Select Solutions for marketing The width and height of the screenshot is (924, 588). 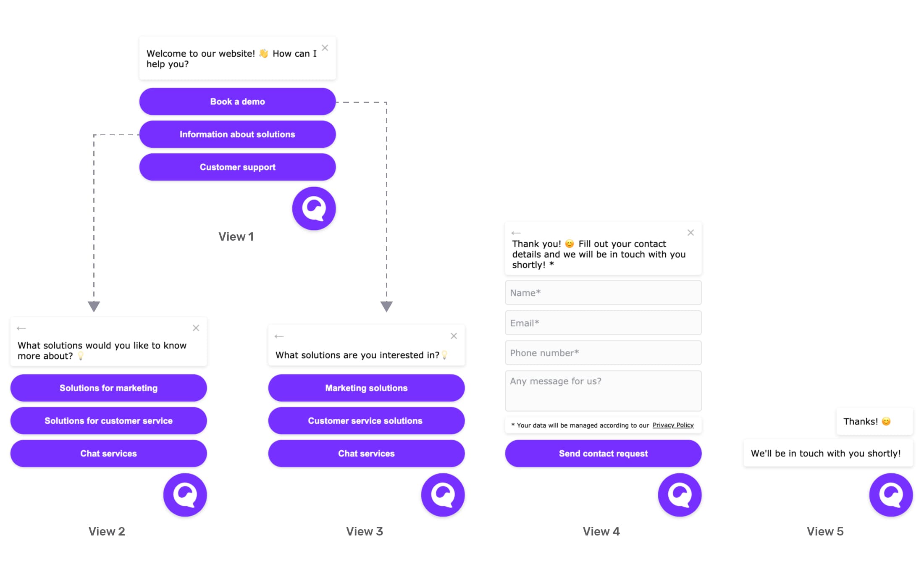click(x=108, y=388)
